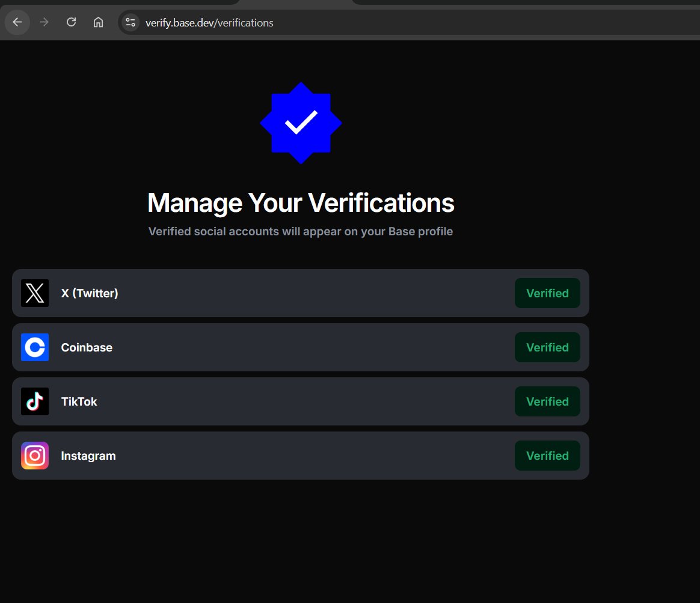Image resolution: width=700 pixels, height=603 pixels.
Task: Click the "Verified social accounts will appear" subtitle
Action: (x=301, y=231)
